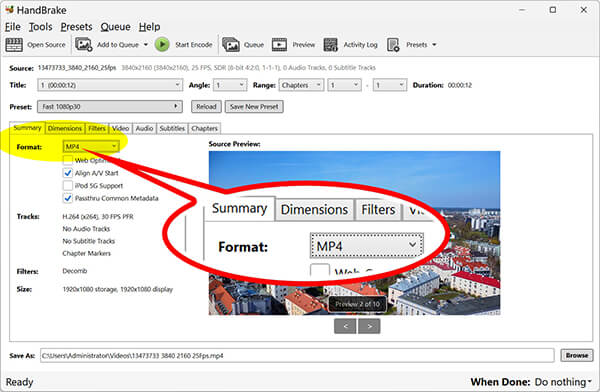
Task: Click the "Decomb" filter text
Action: 75,271
